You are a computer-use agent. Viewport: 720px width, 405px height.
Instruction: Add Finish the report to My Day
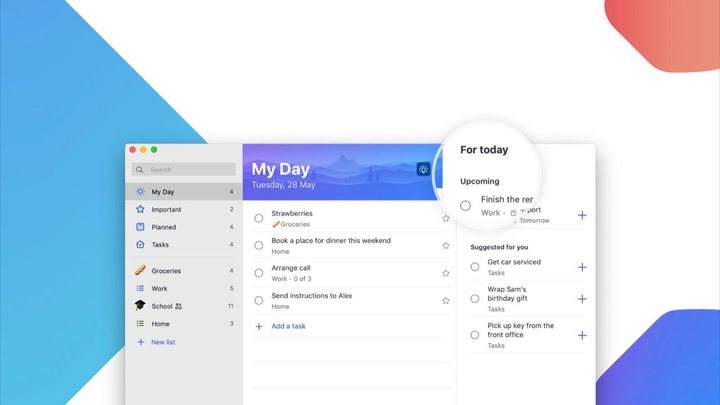coord(582,215)
